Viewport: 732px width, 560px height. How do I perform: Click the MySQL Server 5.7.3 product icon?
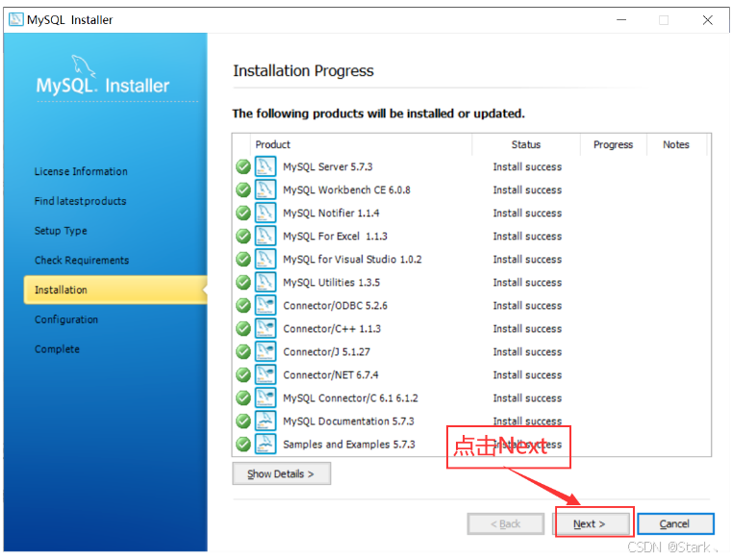[265, 166]
